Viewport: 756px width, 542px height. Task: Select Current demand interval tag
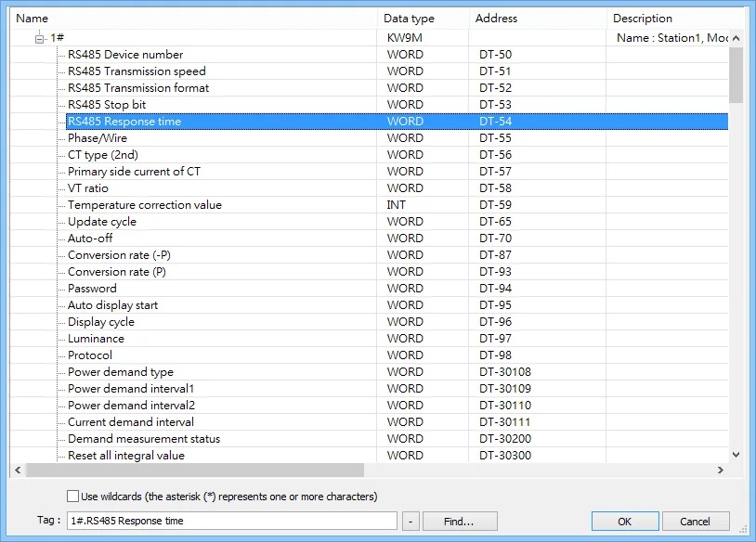click(x=131, y=422)
